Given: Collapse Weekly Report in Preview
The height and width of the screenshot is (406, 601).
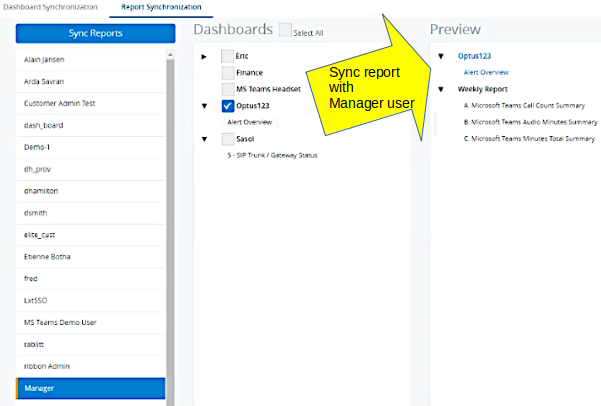Looking at the screenshot, I should tap(441, 89).
